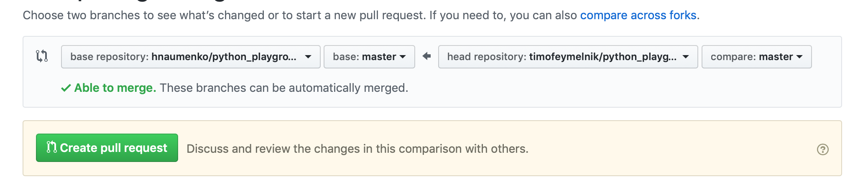Click the green merge checkmark icon
Image resolution: width=868 pixels, height=187 pixels.
[66, 88]
